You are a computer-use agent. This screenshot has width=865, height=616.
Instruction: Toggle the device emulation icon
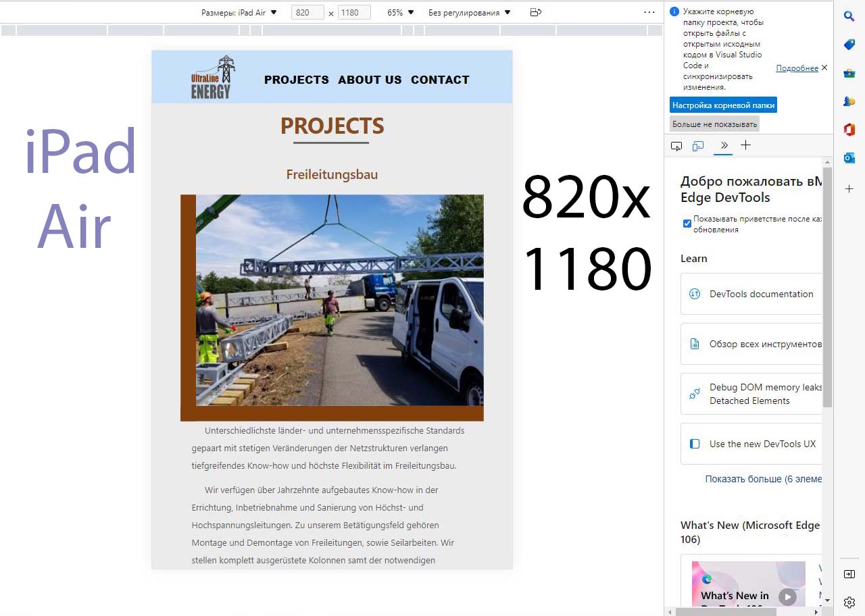698,146
